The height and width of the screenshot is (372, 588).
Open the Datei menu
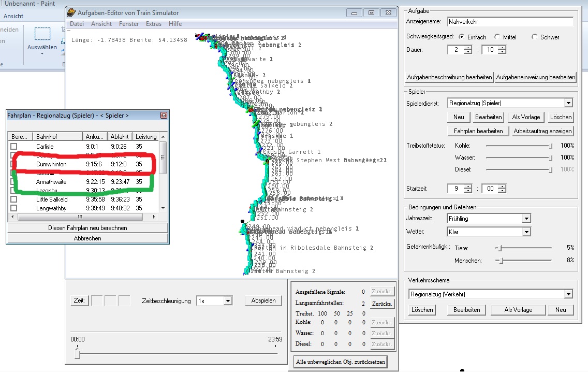pyautogui.click(x=77, y=24)
